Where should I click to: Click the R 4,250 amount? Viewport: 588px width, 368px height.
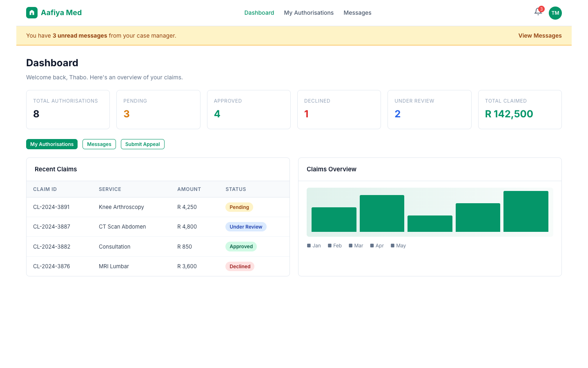coord(187,207)
